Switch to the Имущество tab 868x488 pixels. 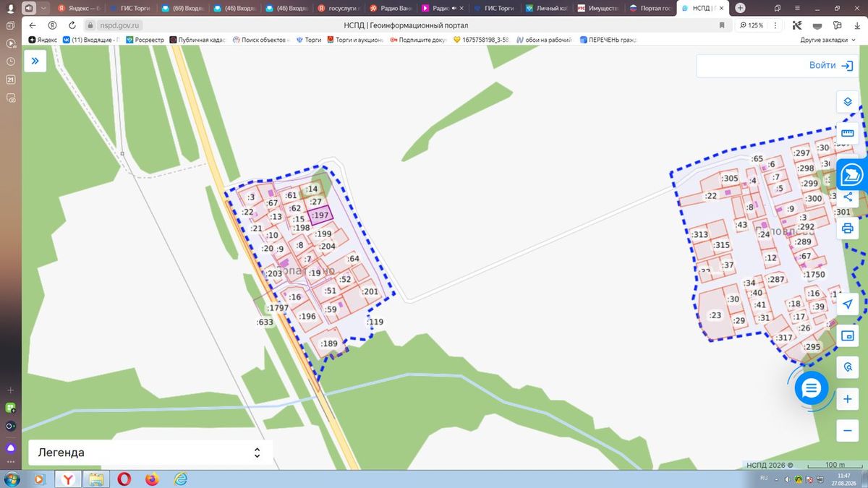599,8
